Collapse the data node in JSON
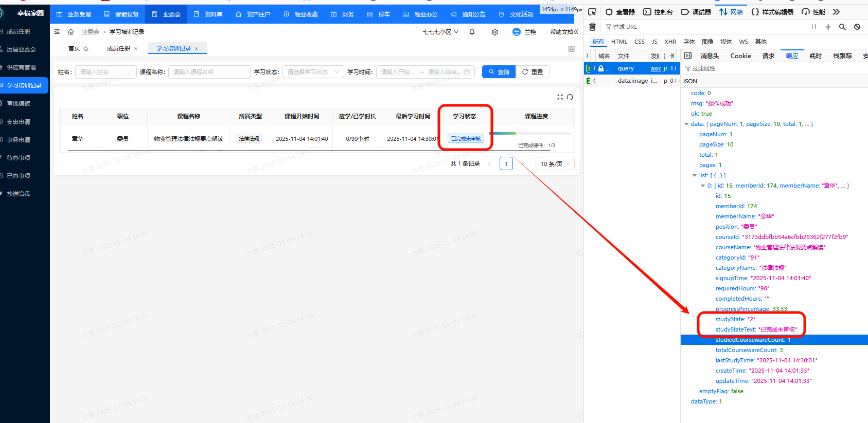Image resolution: width=868 pixels, height=423 pixels. pyautogui.click(x=686, y=124)
